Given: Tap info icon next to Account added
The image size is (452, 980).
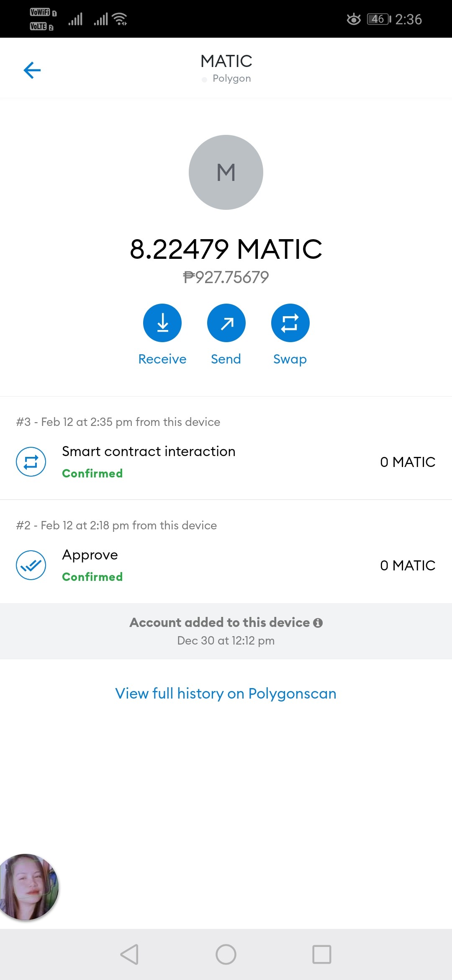Looking at the screenshot, I should pos(318,623).
